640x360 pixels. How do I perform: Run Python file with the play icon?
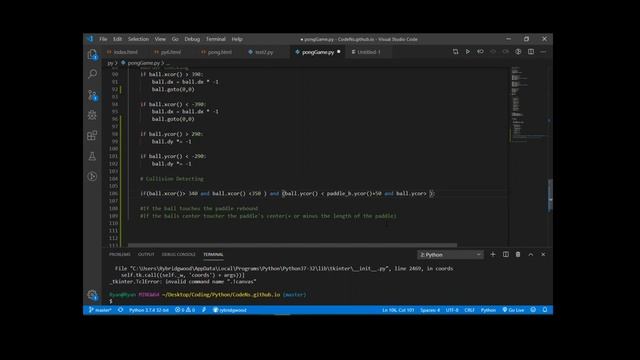point(468,52)
